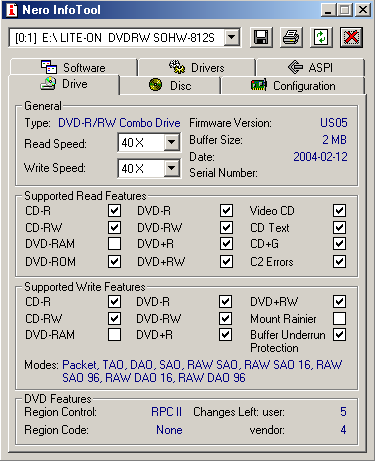Image resolution: width=375 pixels, height=461 pixels.
Task: Expand the Write Speed dropdown arrow
Action: (x=172, y=168)
